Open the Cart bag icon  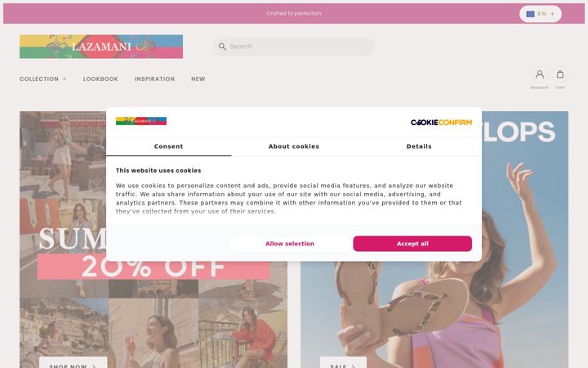(560, 74)
